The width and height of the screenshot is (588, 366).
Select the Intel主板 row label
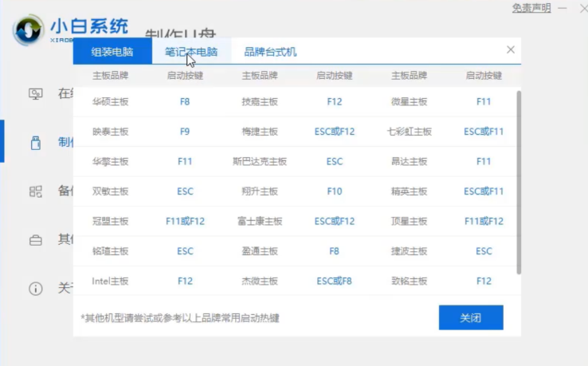110,281
